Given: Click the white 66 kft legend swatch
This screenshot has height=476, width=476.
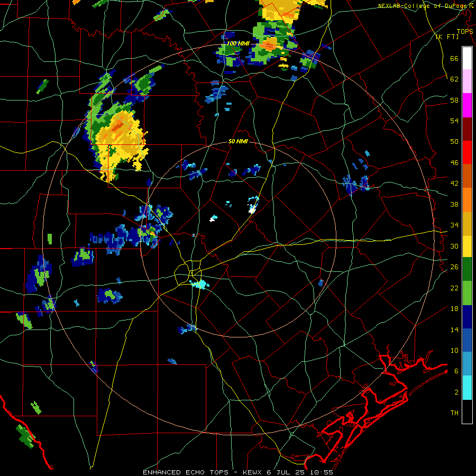Looking at the screenshot, I should coord(467,58).
